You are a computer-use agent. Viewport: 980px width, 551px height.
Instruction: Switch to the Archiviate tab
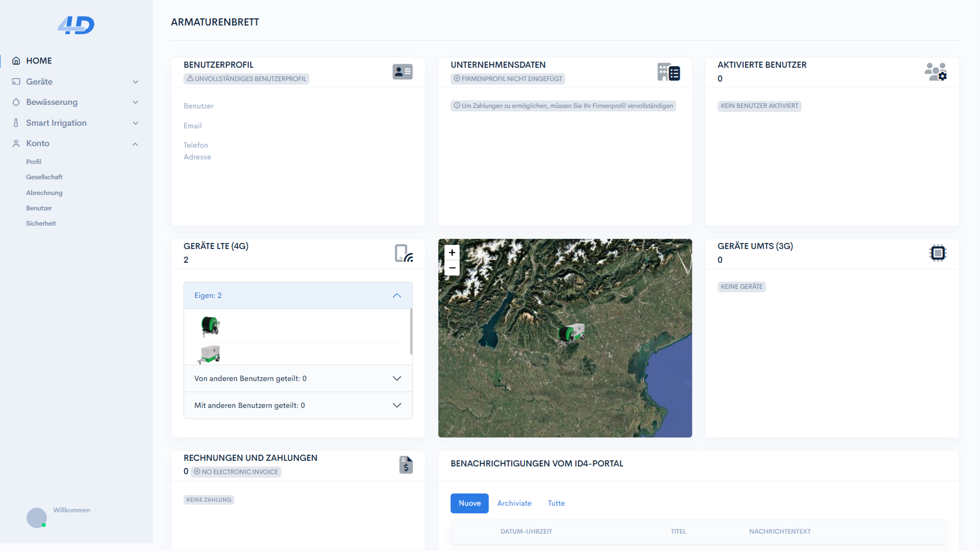[x=514, y=503]
